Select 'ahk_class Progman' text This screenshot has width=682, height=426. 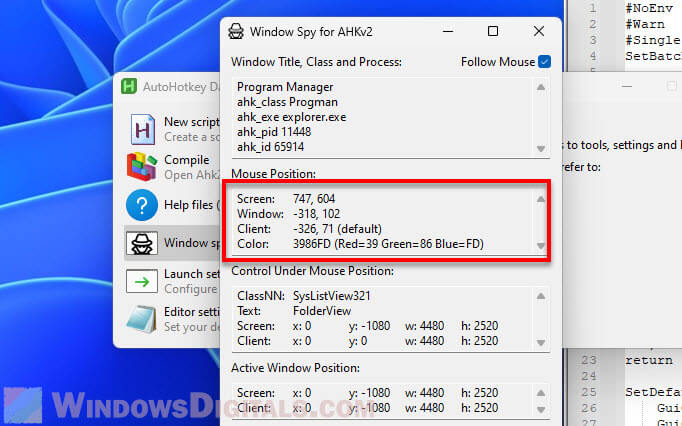coord(287,102)
